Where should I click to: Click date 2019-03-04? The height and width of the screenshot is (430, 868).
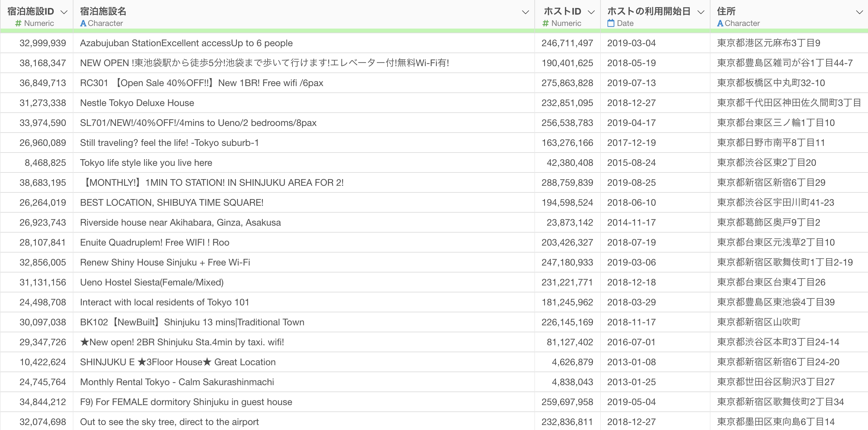point(631,43)
